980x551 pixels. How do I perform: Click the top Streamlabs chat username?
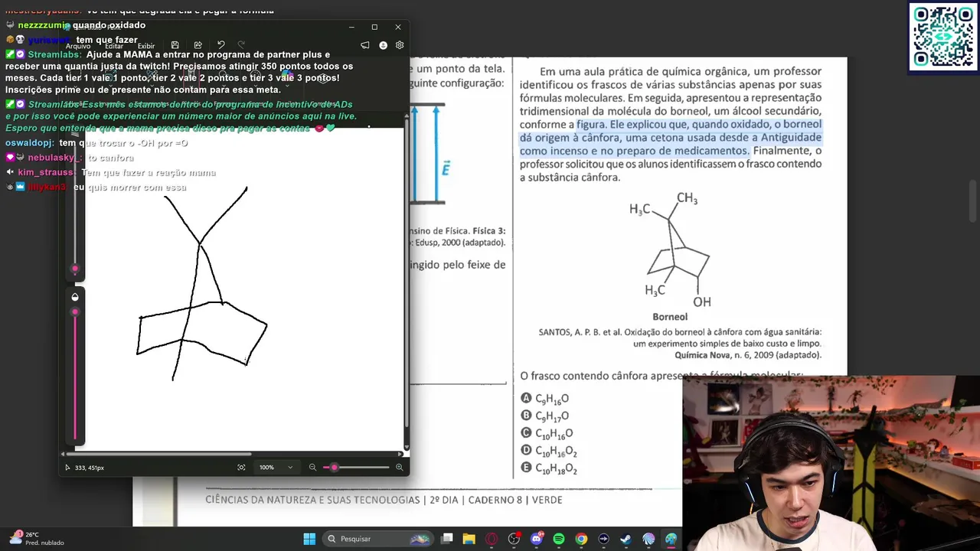click(x=54, y=55)
